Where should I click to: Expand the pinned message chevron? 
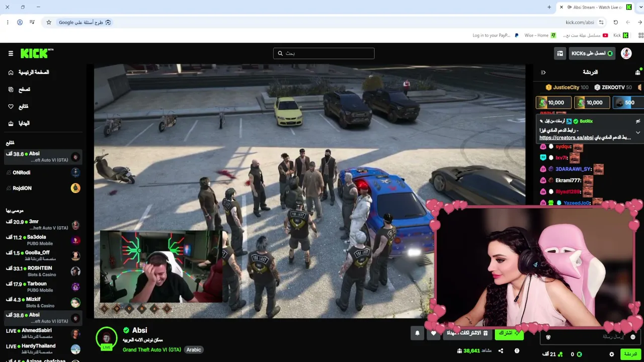(638, 133)
